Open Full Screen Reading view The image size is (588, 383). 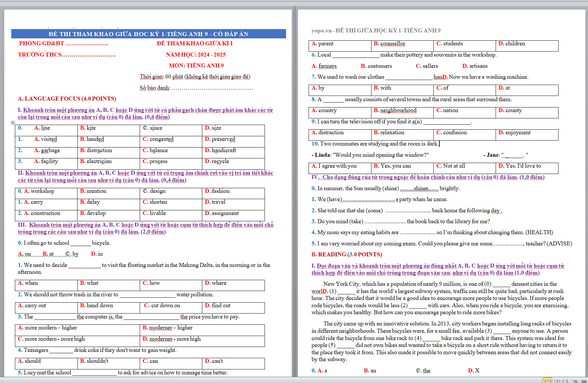pos(557,381)
